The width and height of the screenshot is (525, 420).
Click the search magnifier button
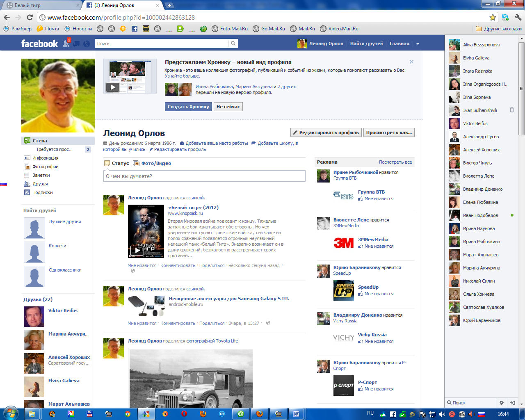[233, 43]
